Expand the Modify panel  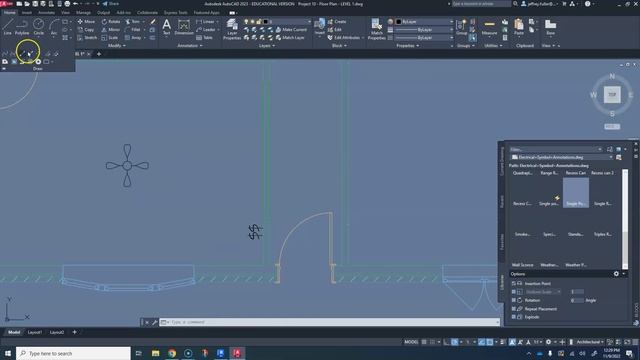point(116,46)
